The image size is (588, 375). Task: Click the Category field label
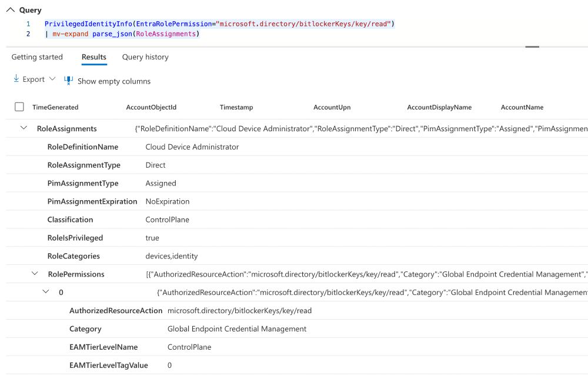[x=85, y=329]
